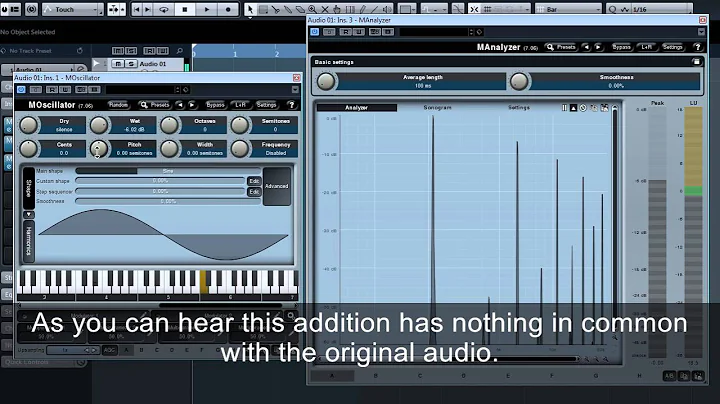Open the MAnalyzer help question mark
720x404 pixels.
698,47
